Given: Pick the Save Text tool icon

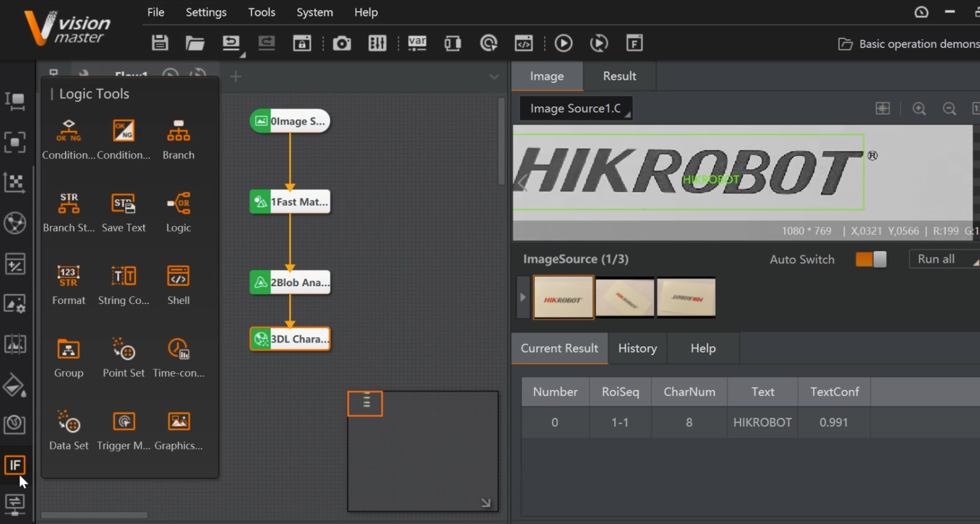Looking at the screenshot, I should click(123, 204).
